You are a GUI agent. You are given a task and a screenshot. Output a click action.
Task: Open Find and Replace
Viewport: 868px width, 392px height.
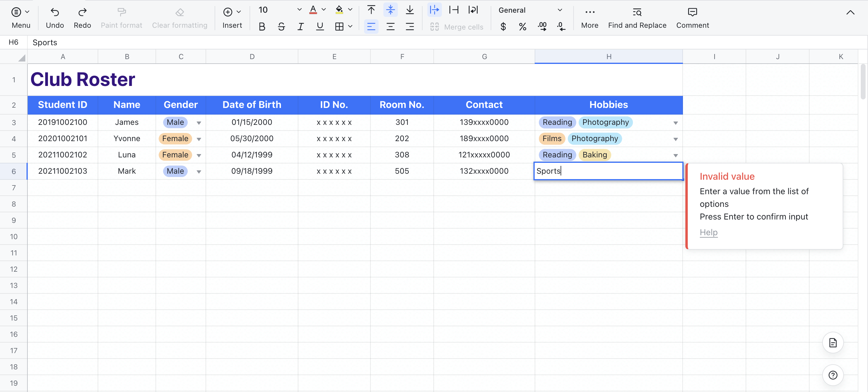637,17
